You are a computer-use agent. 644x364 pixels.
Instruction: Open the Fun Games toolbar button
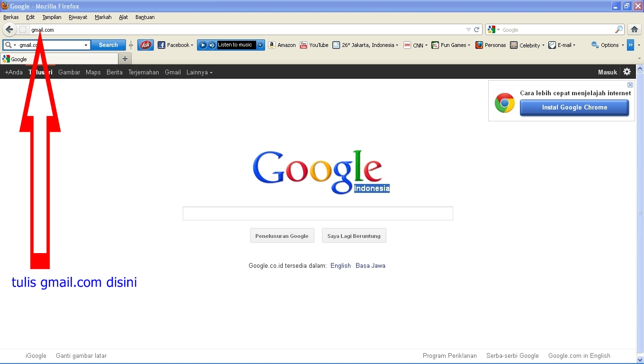coord(450,45)
